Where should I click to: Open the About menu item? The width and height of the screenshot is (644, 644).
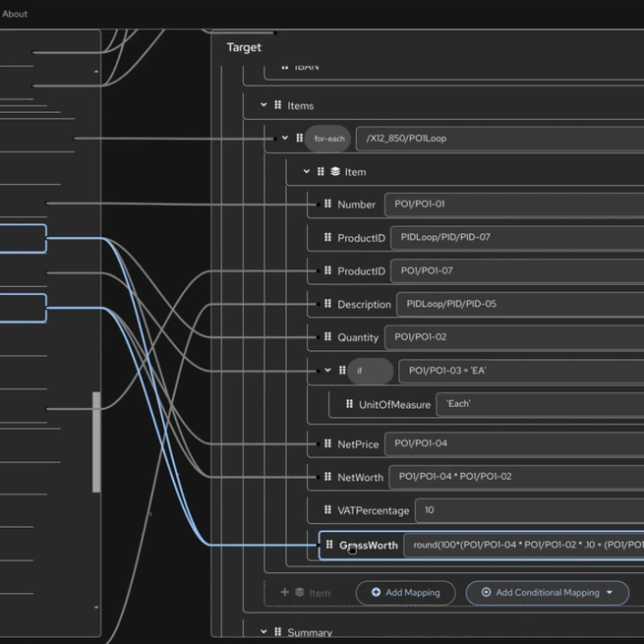click(x=15, y=14)
